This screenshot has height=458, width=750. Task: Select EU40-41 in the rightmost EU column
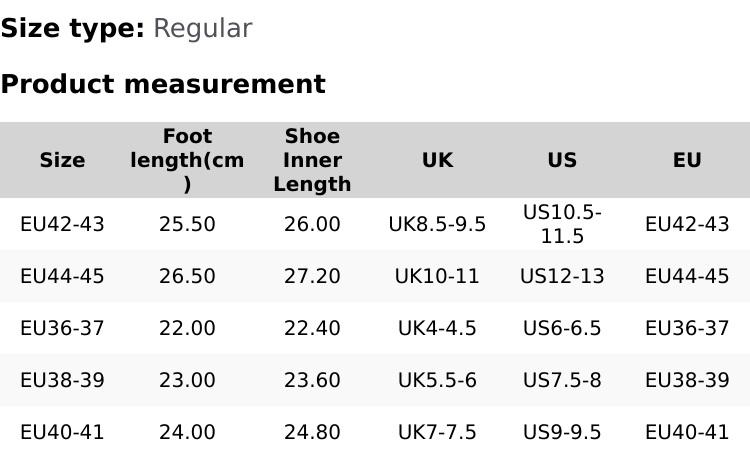pyautogui.click(x=687, y=432)
